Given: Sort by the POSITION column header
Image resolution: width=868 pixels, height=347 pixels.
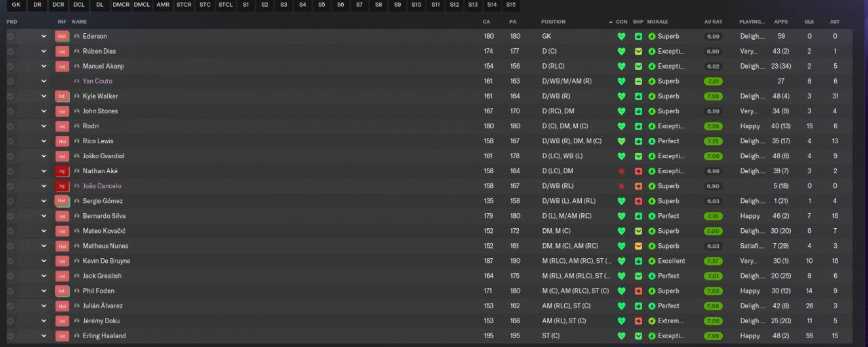Looking at the screenshot, I should [x=553, y=22].
